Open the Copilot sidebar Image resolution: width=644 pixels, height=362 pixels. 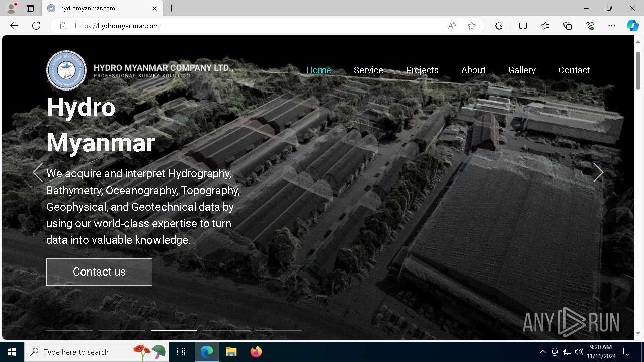pyautogui.click(x=632, y=26)
